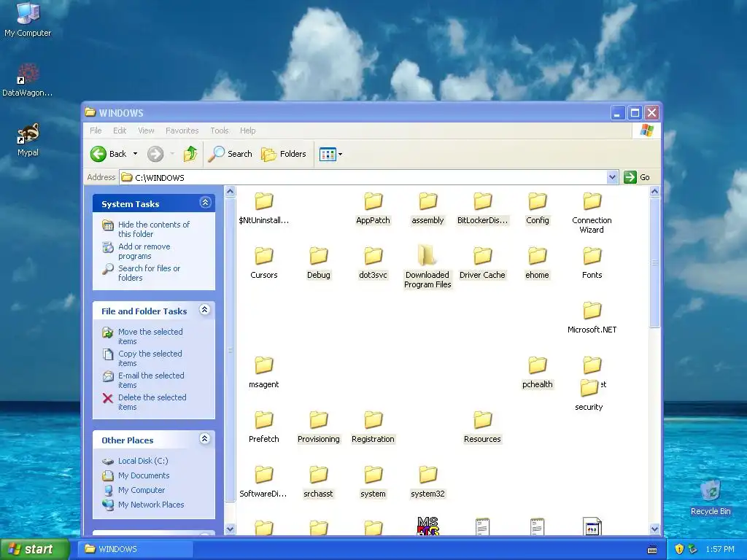Screen dimensions: 747x560
Task: Open the Views dropdown button
Action: click(331, 154)
